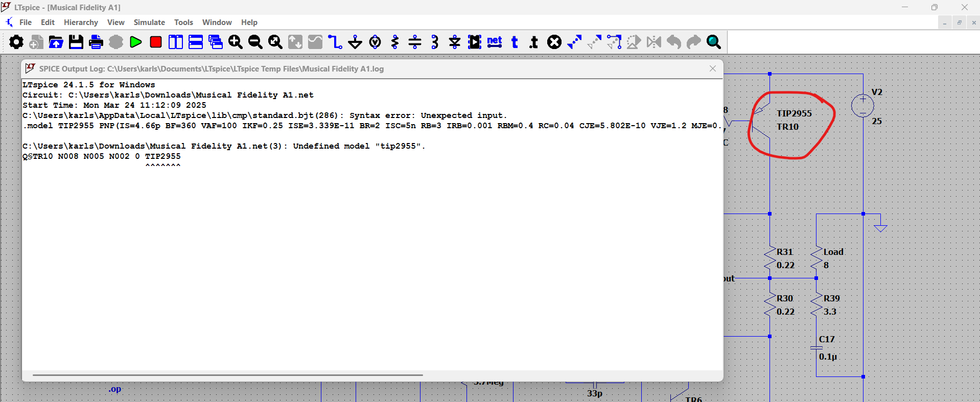980x402 pixels.
Task: Open the Edit menu
Action: [48, 22]
